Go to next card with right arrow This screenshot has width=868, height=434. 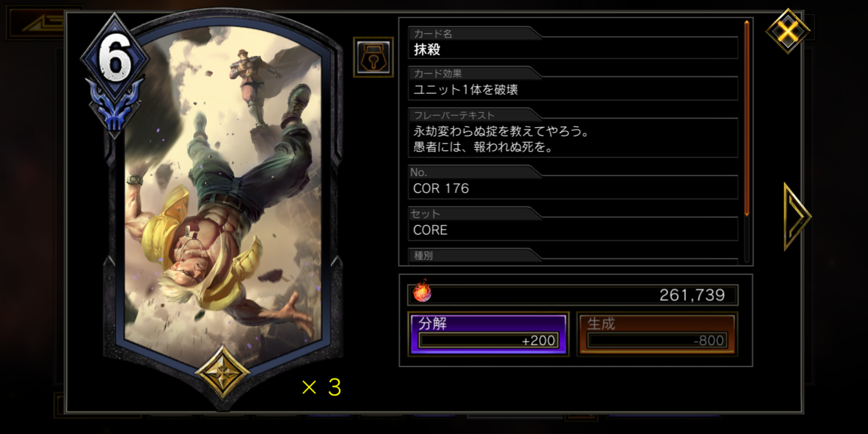tap(797, 216)
